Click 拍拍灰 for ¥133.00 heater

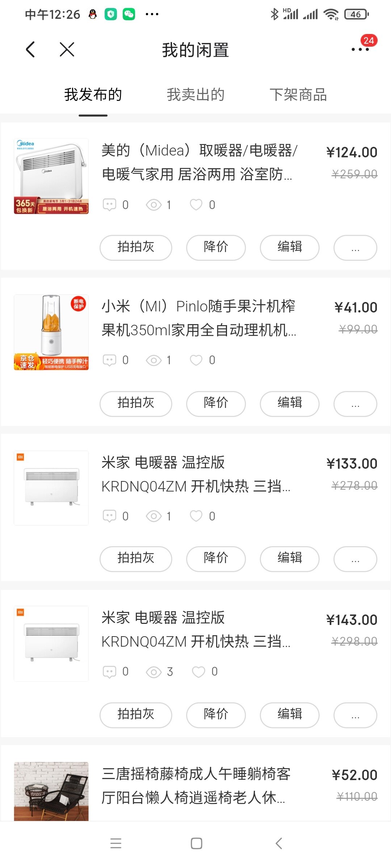(x=136, y=559)
